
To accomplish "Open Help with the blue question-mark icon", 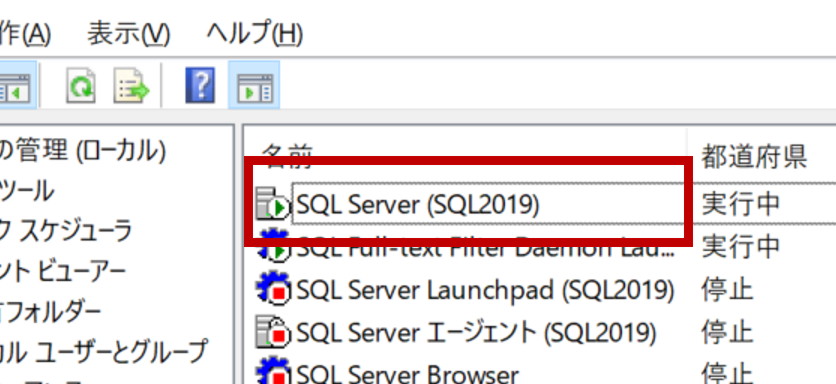I will point(200,85).
